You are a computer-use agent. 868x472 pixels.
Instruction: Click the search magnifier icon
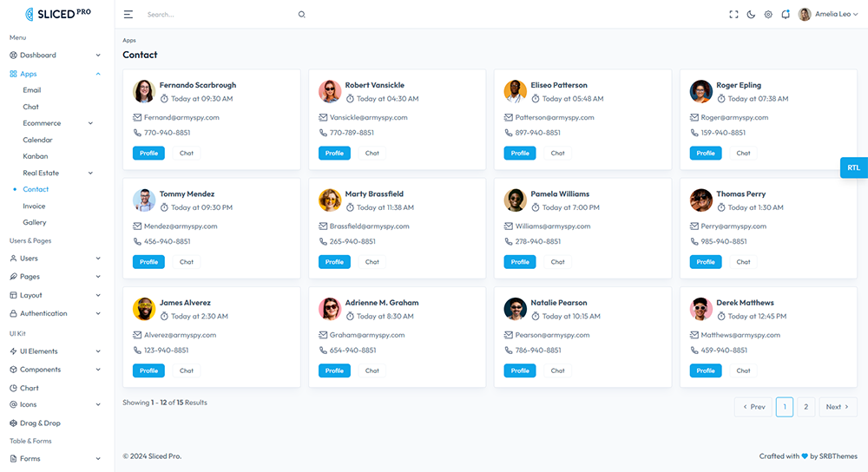pyautogui.click(x=301, y=15)
